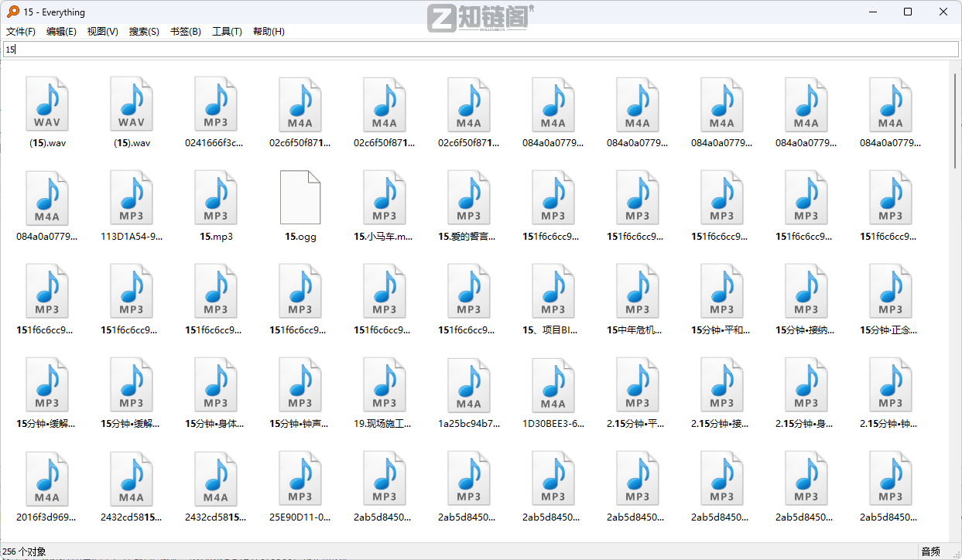Click inside the search box showing 15
962x560 pixels.
click(232, 49)
